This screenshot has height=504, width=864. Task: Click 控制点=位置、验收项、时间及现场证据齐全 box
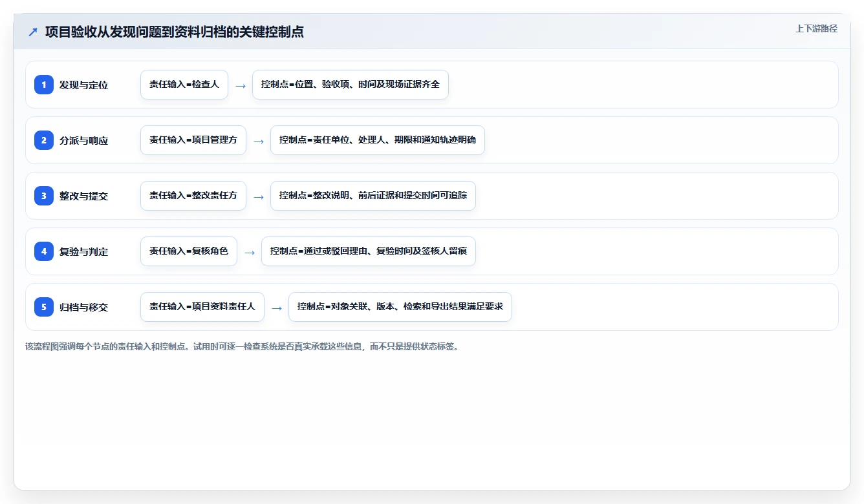(351, 85)
